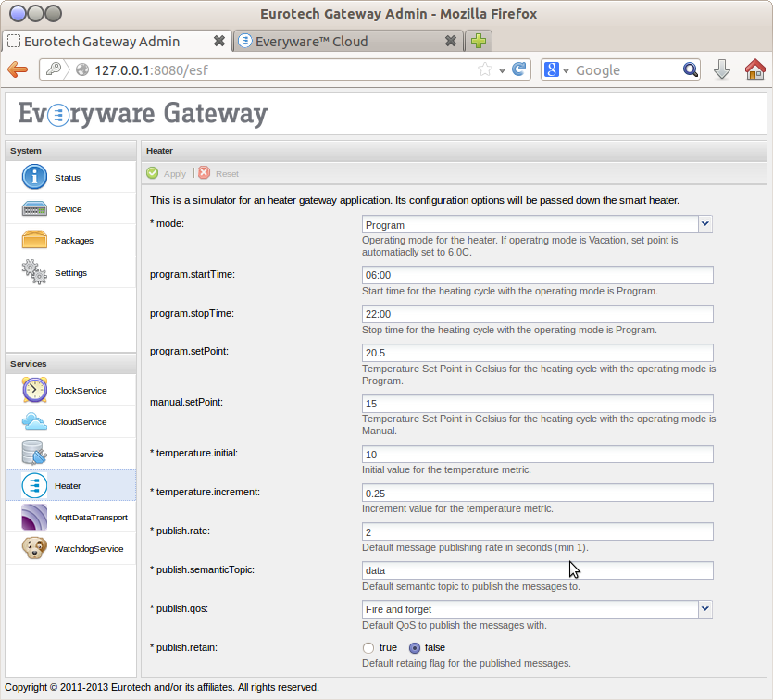Click the Status info icon
This screenshot has height=700, width=773.
[34, 177]
